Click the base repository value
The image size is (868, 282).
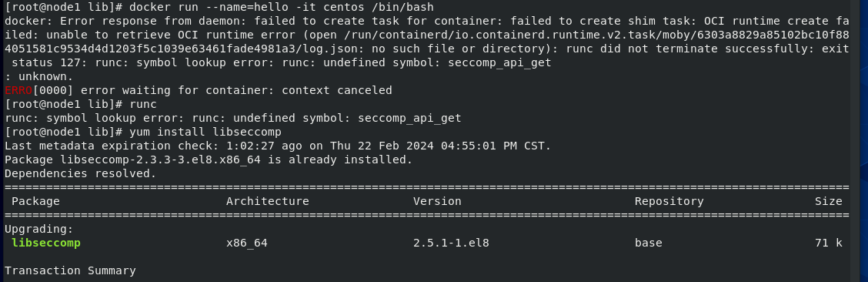(648, 243)
